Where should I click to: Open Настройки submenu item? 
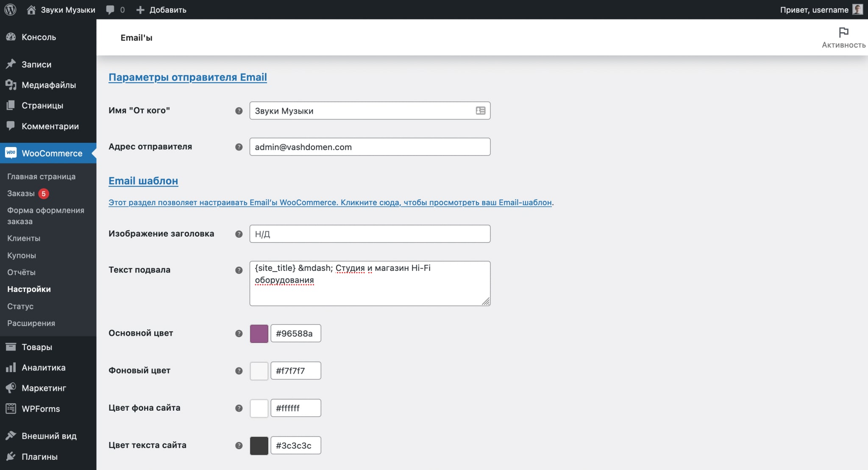pos(29,289)
